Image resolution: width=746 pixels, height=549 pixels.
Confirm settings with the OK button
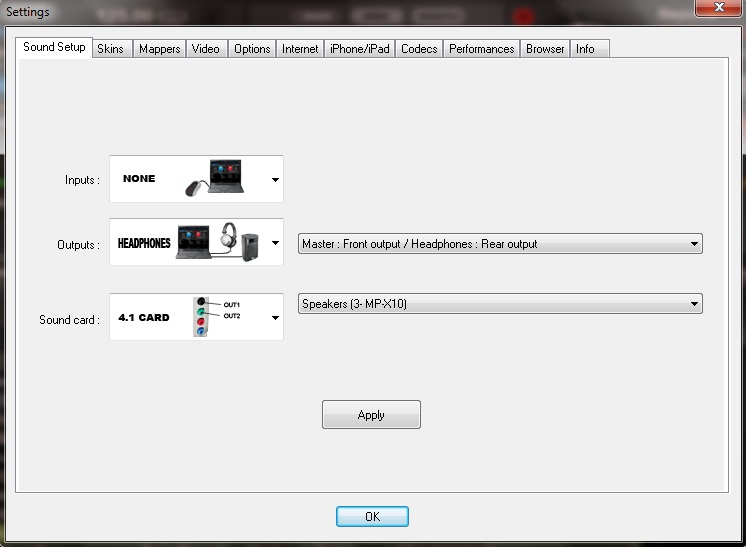pos(372,517)
